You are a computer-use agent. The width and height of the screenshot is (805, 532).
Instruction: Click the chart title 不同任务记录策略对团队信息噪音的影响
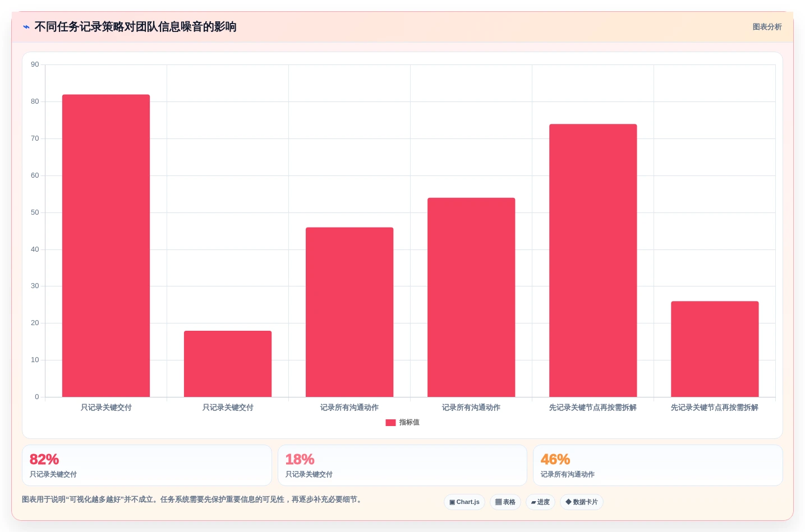point(135,27)
